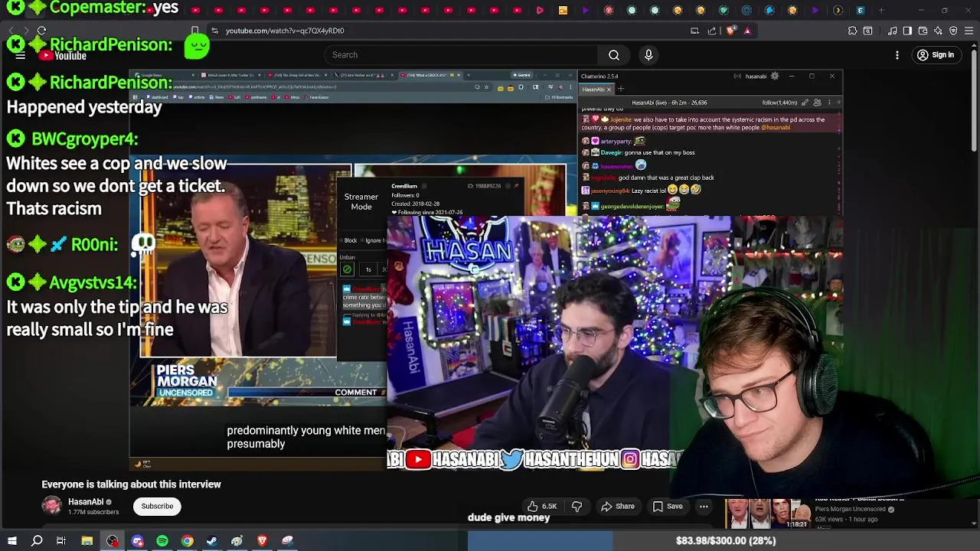
Task: Select the 1s timeout option in user card
Action: (368, 269)
